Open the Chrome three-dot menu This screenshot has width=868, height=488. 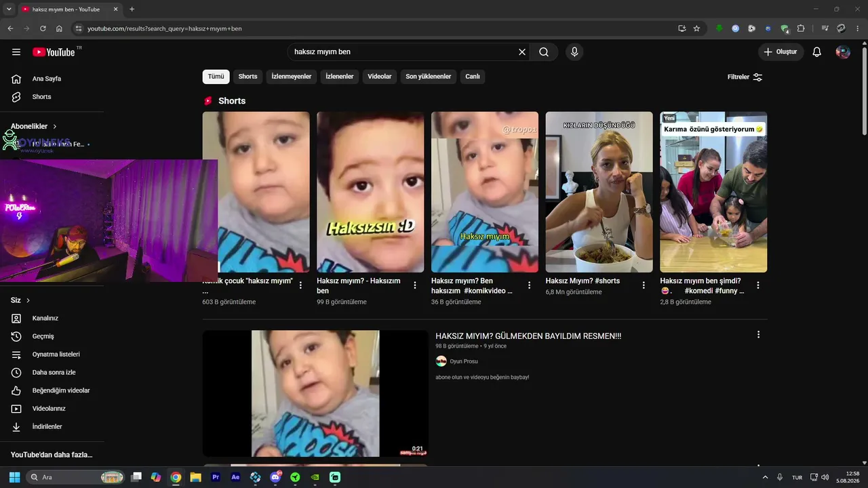[x=858, y=28]
